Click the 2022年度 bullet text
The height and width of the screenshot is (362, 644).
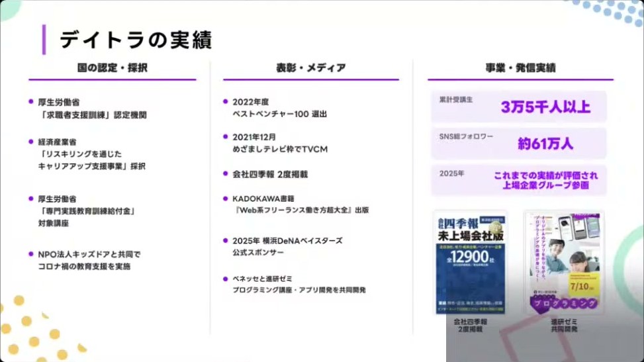(x=251, y=102)
